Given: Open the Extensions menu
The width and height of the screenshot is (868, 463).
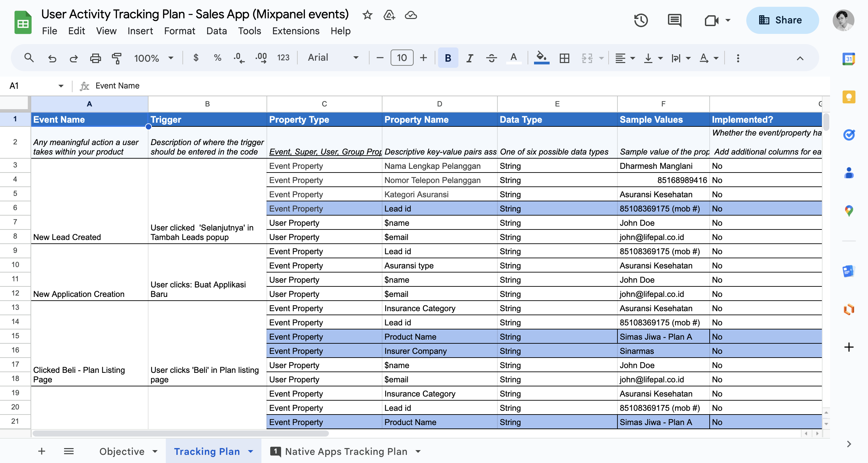Looking at the screenshot, I should [x=296, y=31].
